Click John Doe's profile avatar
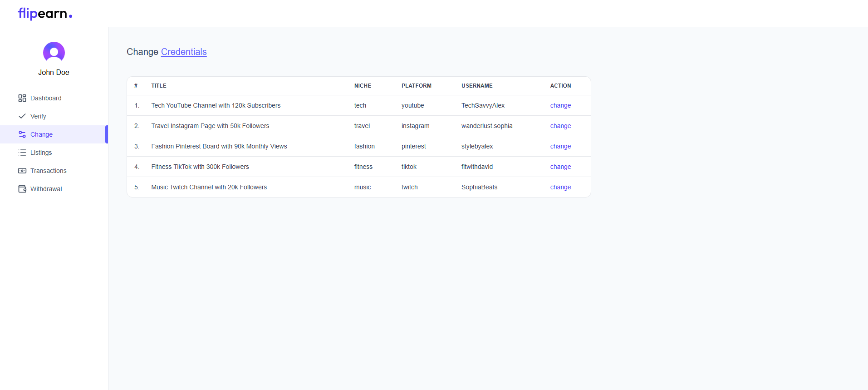 click(54, 53)
